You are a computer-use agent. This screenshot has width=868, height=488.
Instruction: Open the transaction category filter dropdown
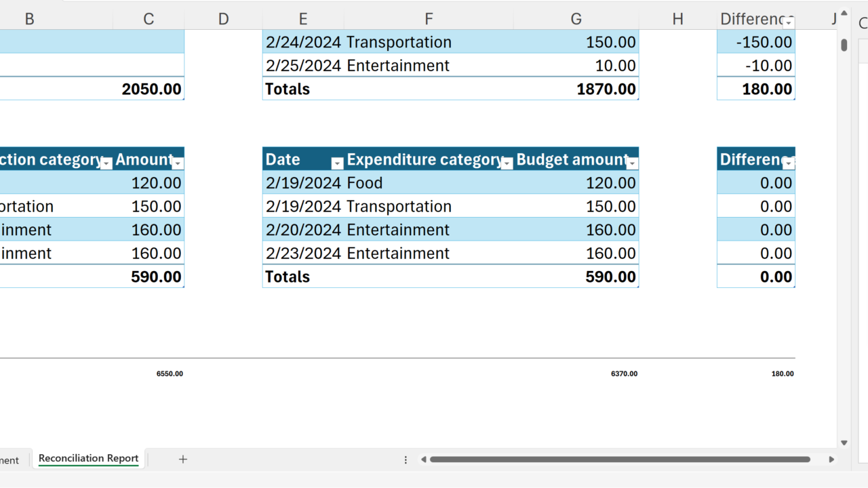pyautogui.click(x=106, y=163)
